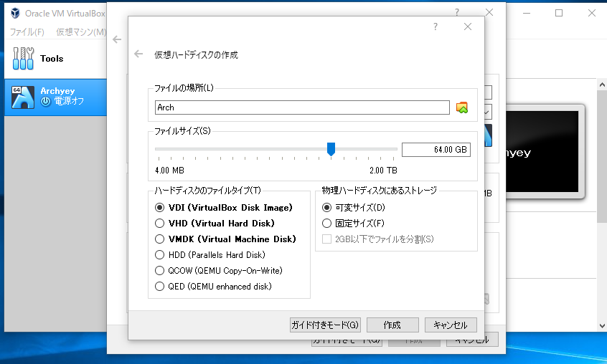This screenshot has height=364, width=607.
Task: Open the 仮想マシン(M) menu
Action: 80,32
